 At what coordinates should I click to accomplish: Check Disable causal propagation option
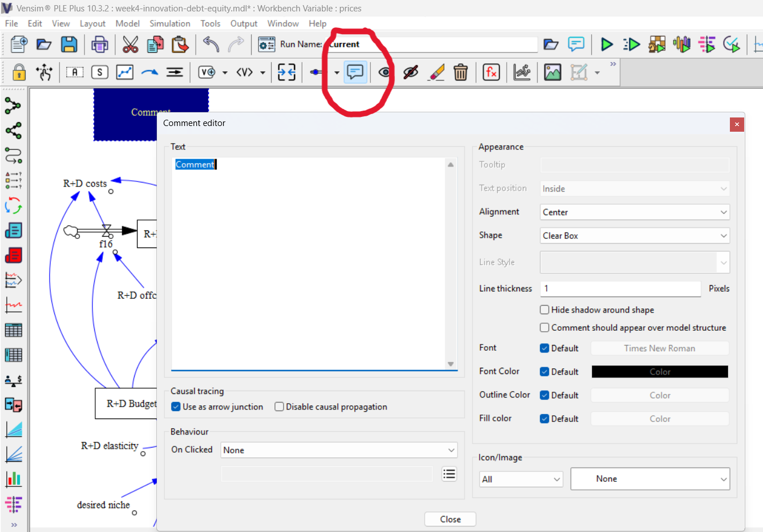pyautogui.click(x=279, y=407)
